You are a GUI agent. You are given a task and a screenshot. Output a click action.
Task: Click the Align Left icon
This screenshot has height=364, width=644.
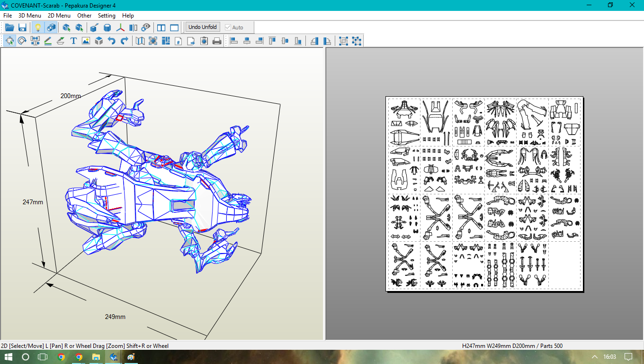(x=234, y=41)
